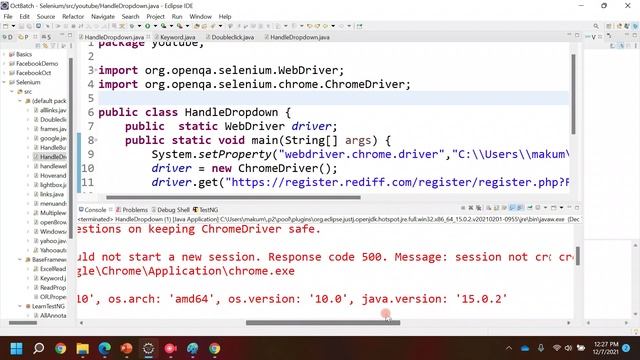Click the green Run toolbar icon
Image resolution: width=640 pixels, height=360 pixels.
coord(147,26)
